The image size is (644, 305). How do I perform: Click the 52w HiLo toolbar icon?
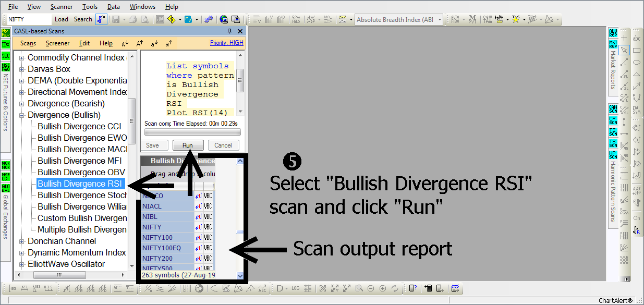(296, 19)
